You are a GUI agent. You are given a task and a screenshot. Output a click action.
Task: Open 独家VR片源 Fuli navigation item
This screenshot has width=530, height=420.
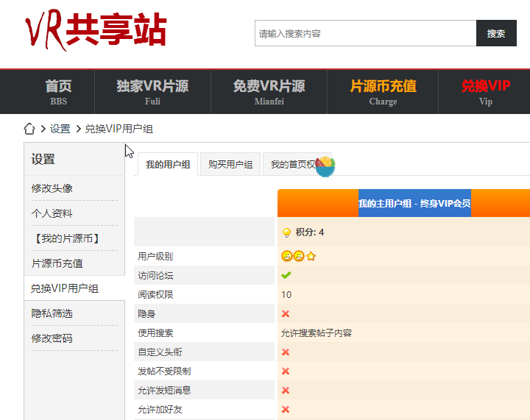point(152,92)
